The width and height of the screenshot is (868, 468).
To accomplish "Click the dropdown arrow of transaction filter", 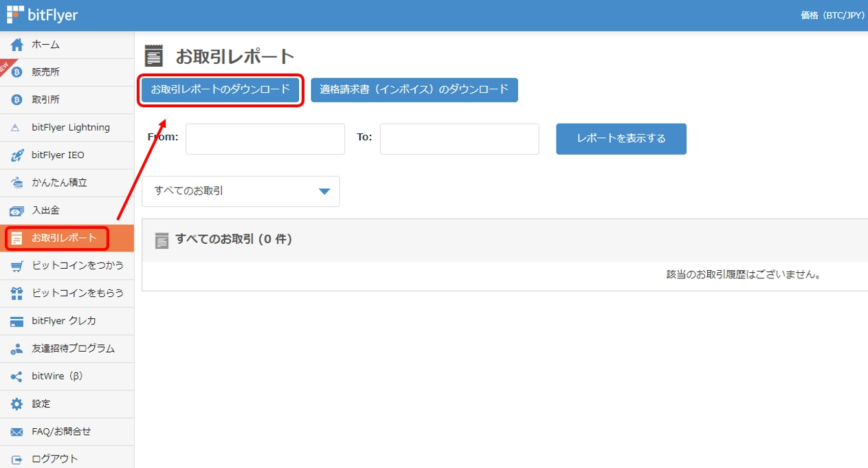I will tap(325, 192).
